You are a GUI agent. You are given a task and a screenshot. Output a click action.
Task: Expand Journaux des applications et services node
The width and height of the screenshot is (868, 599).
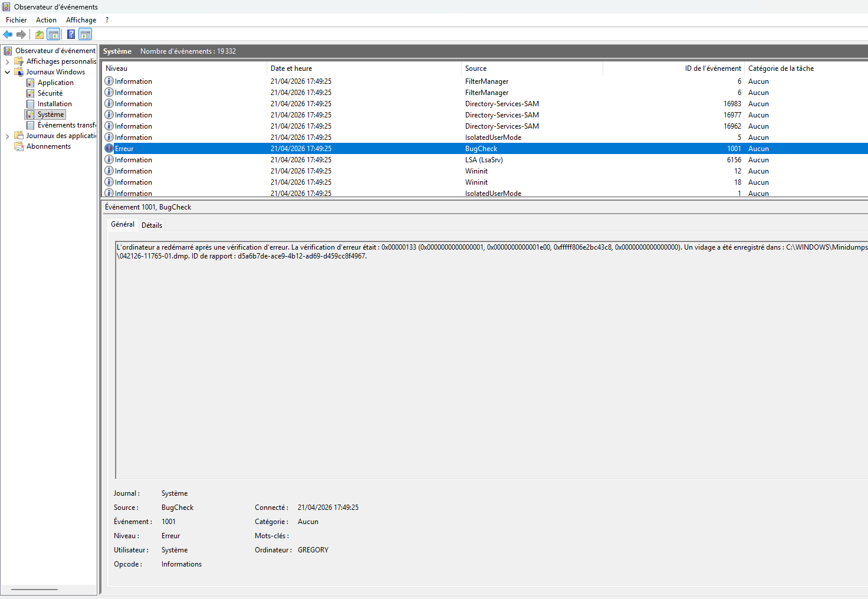7,136
